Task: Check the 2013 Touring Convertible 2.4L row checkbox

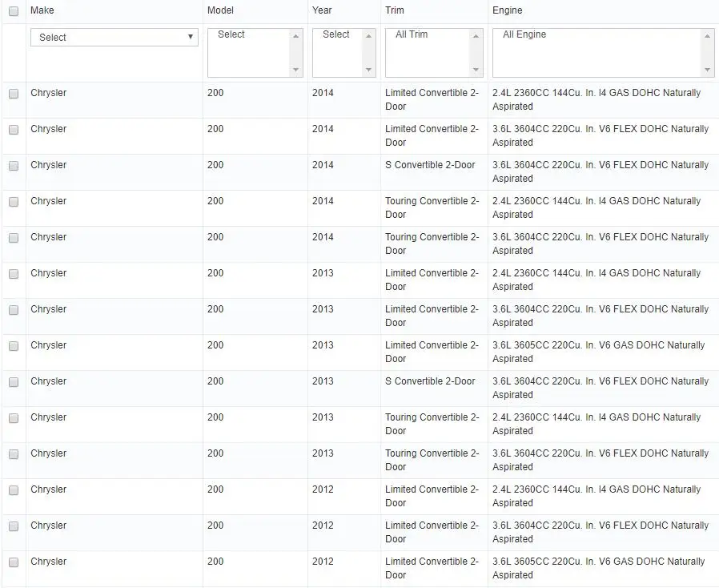Action: (14, 418)
